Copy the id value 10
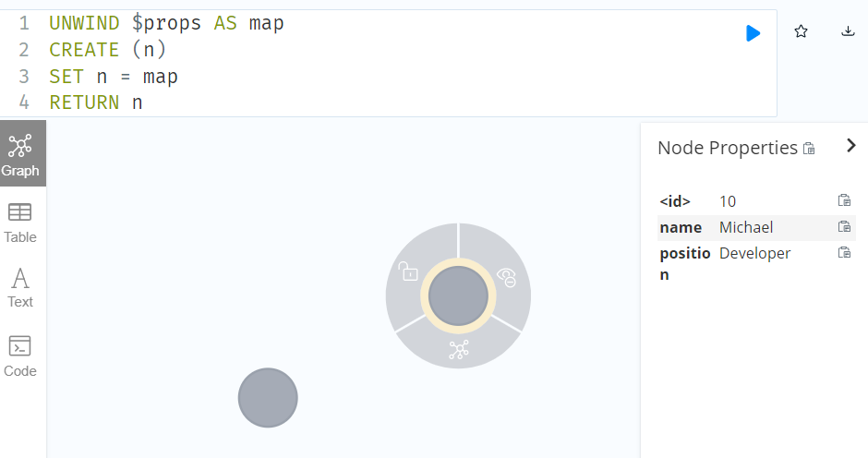Image resolution: width=868 pixels, height=458 pixels. 844,200
